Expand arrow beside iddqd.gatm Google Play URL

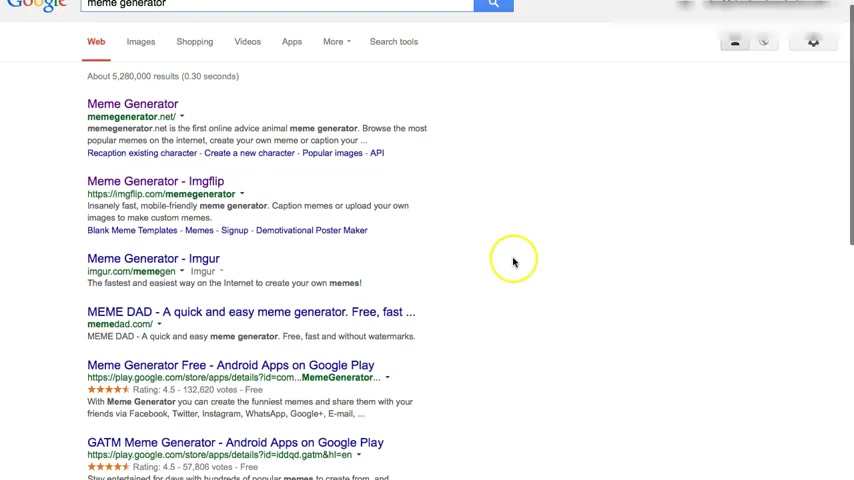pyautogui.click(x=358, y=455)
